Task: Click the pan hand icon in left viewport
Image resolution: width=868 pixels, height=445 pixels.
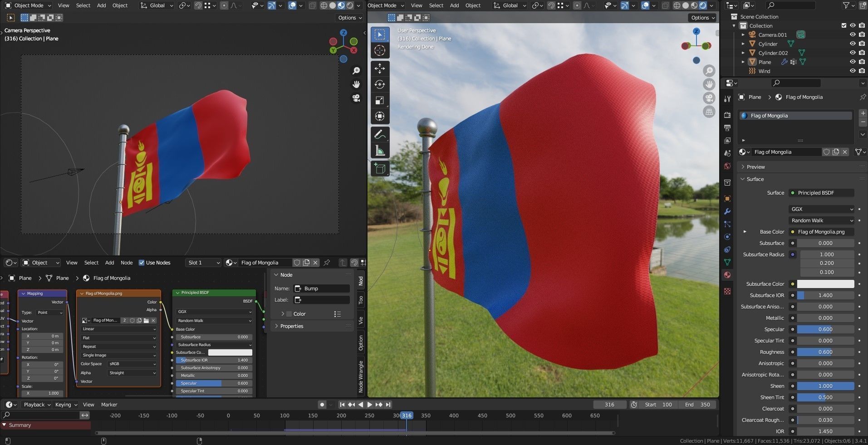Action: [x=356, y=84]
